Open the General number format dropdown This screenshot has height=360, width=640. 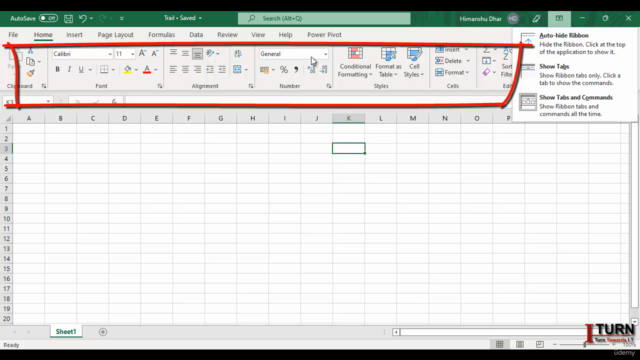pyautogui.click(x=325, y=54)
